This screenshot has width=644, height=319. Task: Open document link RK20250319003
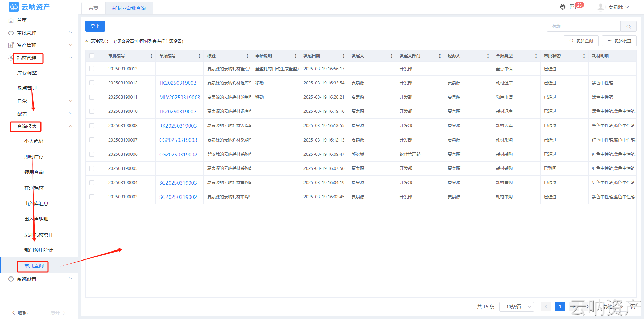coord(178,126)
